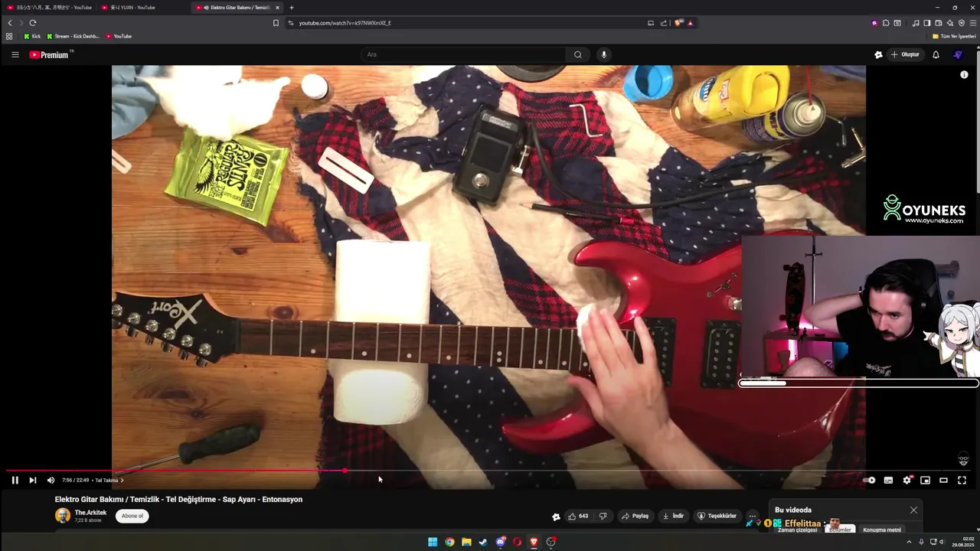
Task: Open the apps grid in bookmarks bar
Action: coord(9,36)
